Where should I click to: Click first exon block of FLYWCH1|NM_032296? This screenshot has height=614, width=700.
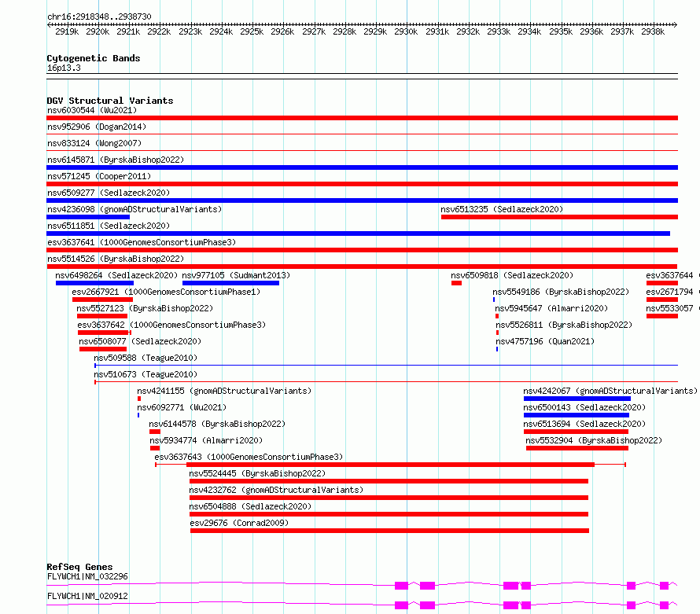pyautogui.click(x=401, y=586)
